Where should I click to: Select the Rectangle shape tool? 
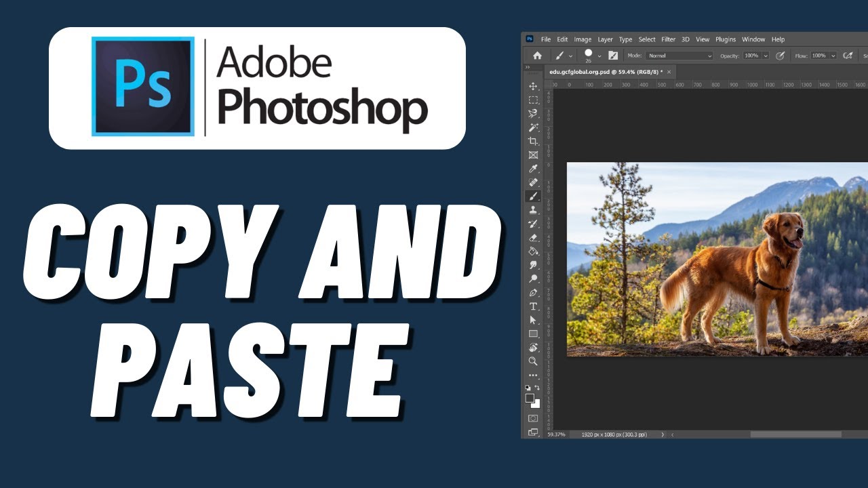pos(533,333)
